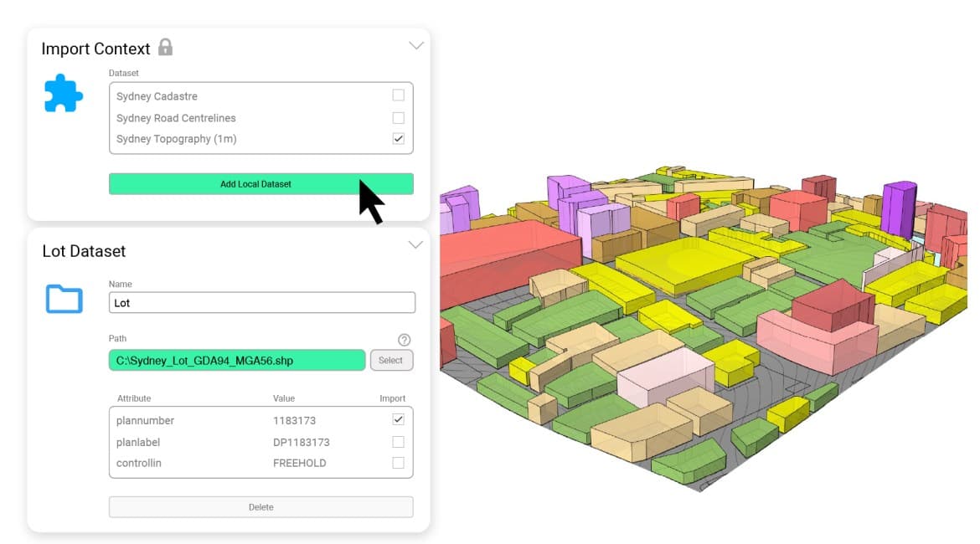Click the blue puzzle piece icon
The height and width of the screenshot is (544, 980).
pos(63,95)
